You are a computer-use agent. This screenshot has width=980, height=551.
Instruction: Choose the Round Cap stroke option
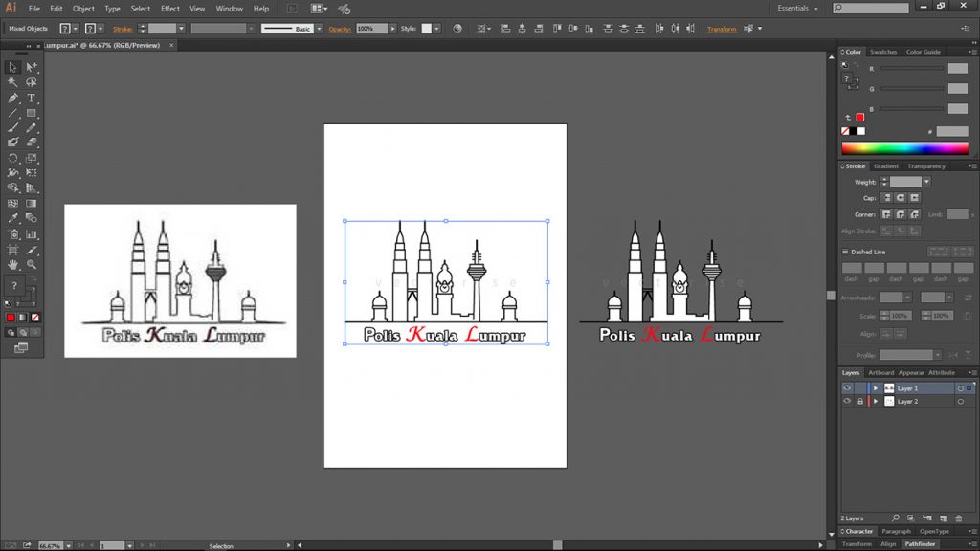click(x=901, y=197)
